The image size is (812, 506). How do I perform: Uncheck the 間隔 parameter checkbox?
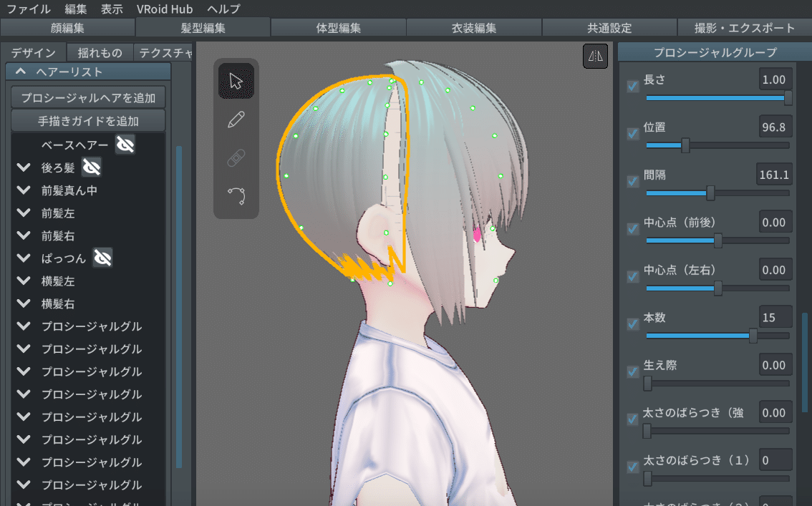[633, 181]
